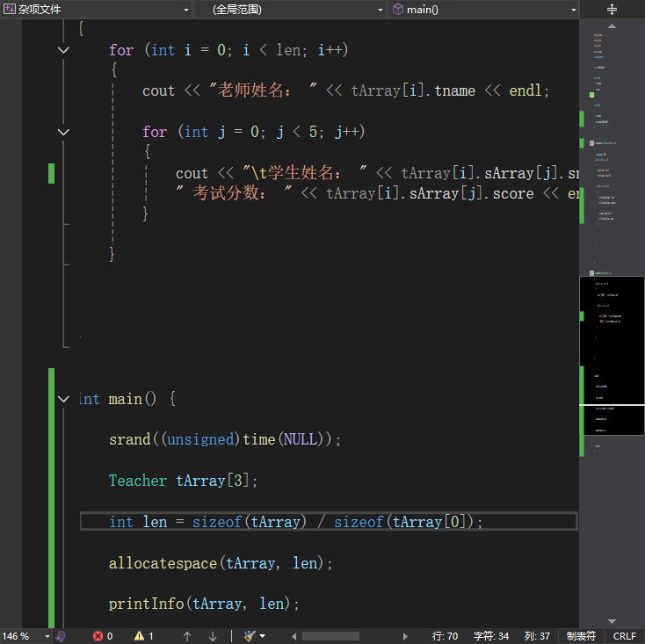Click the error count indicator showing 0
This screenshot has height=644, width=645.
[x=103, y=636]
